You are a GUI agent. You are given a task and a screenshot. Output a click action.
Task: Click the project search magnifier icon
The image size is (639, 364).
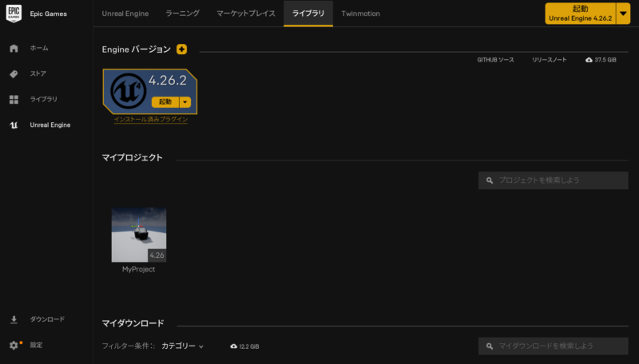tap(490, 180)
